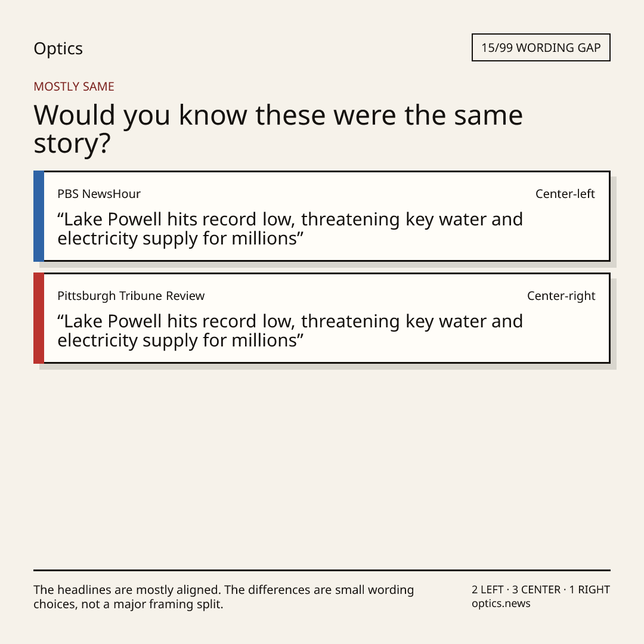Open the PBS NewsHour headline quote
Viewport: 644px width, 644px height.
tap(290, 229)
